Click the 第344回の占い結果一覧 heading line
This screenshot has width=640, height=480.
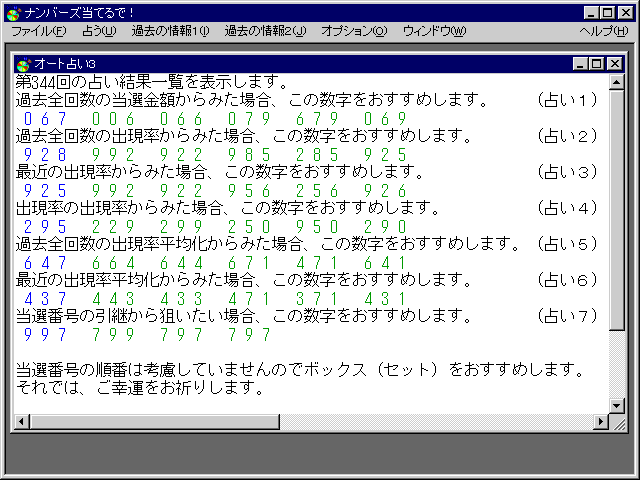tap(152, 82)
